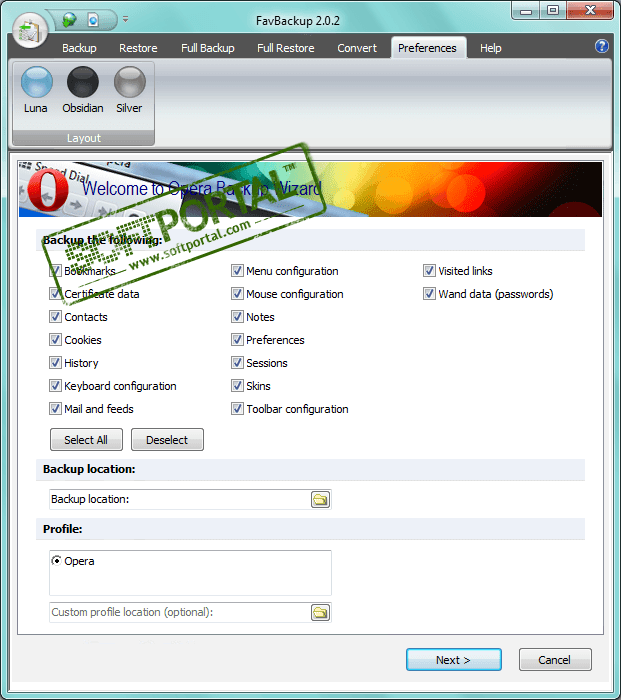Toggle the Certificate data checkbox
Viewport: 621px width, 700px height.
coord(55,294)
